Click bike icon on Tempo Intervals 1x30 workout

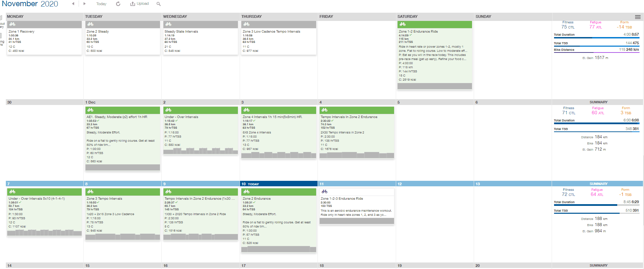tap(168, 192)
